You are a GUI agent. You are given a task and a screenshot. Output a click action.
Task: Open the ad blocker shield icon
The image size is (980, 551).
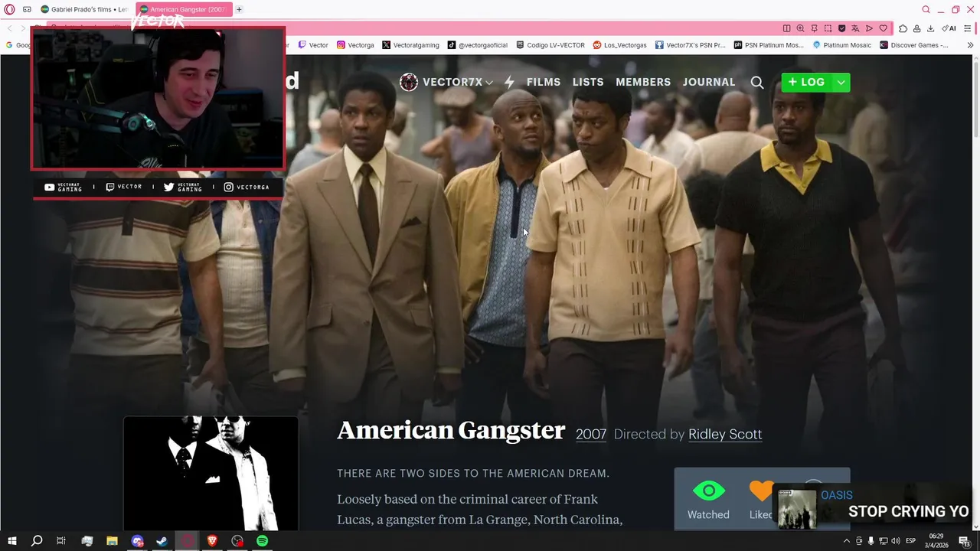[x=841, y=28]
